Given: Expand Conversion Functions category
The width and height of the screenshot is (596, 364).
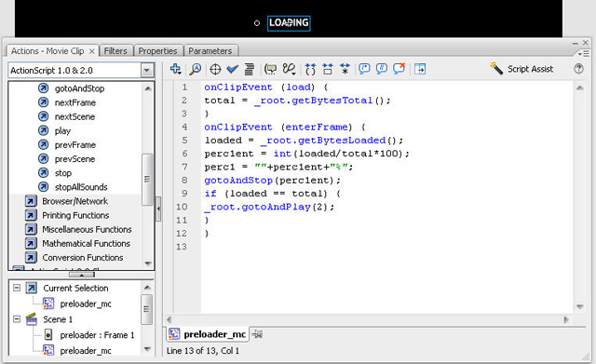Looking at the screenshot, I should [x=83, y=258].
